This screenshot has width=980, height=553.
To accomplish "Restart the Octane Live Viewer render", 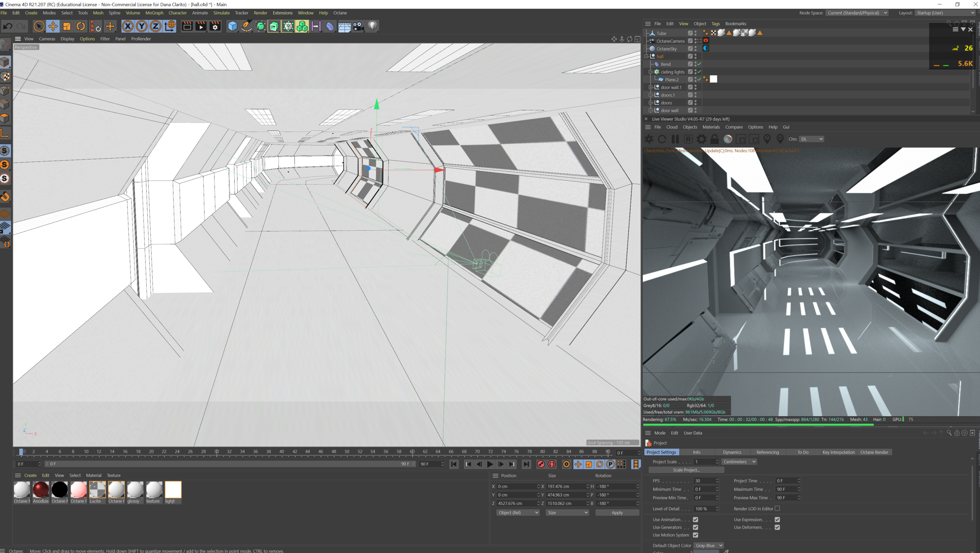I will (x=662, y=139).
